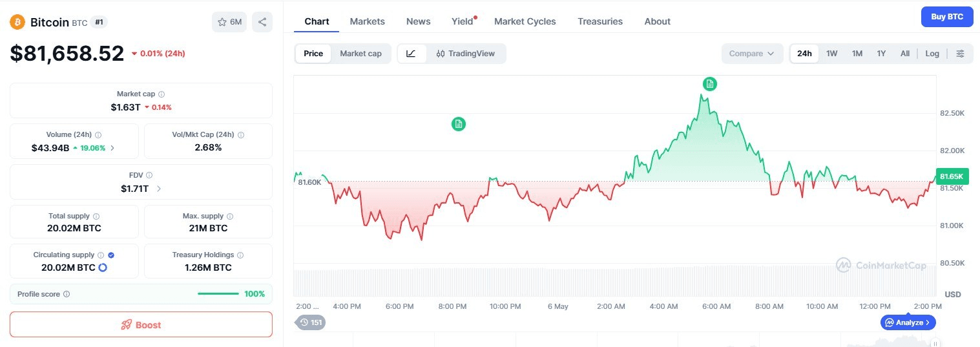The height and width of the screenshot is (347, 980).
Task: Click the Volume (24h) info icon
Action: (98, 135)
